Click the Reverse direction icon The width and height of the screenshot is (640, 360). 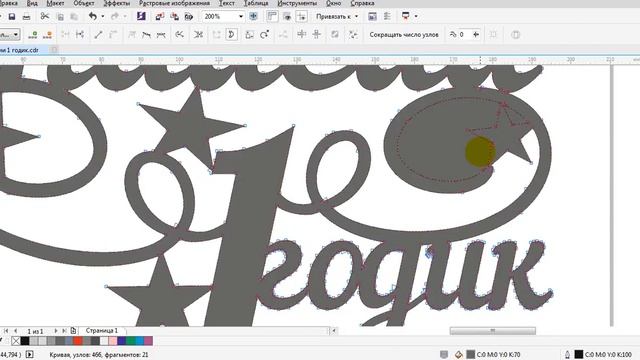(x=179, y=35)
